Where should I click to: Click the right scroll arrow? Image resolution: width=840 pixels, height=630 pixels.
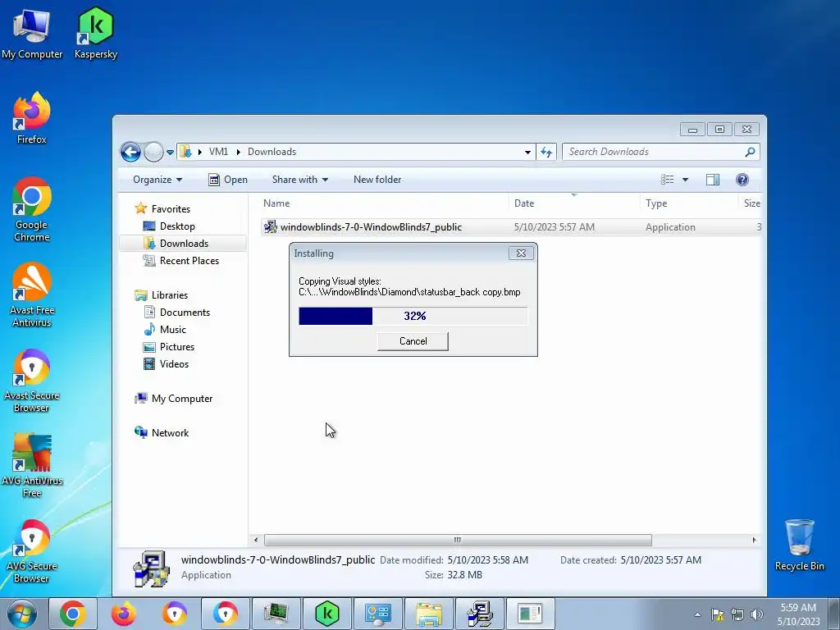point(755,540)
